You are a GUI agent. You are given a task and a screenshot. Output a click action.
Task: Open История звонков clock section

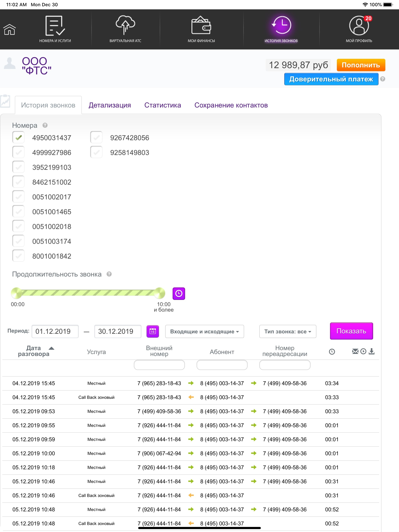(x=281, y=29)
